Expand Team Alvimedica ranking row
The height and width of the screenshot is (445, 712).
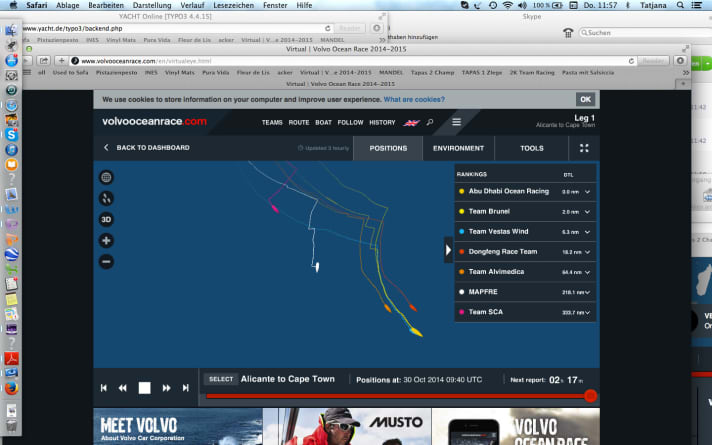pyautogui.click(x=588, y=272)
